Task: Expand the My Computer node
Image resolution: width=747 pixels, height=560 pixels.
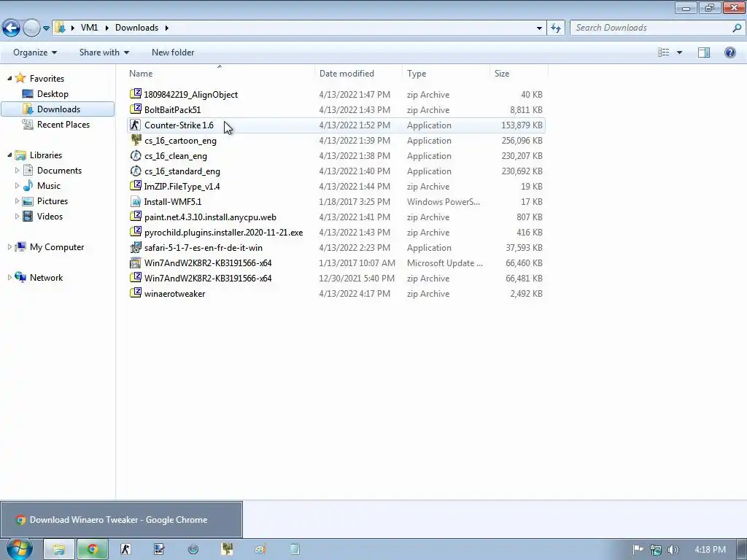Action: click(9, 246)
